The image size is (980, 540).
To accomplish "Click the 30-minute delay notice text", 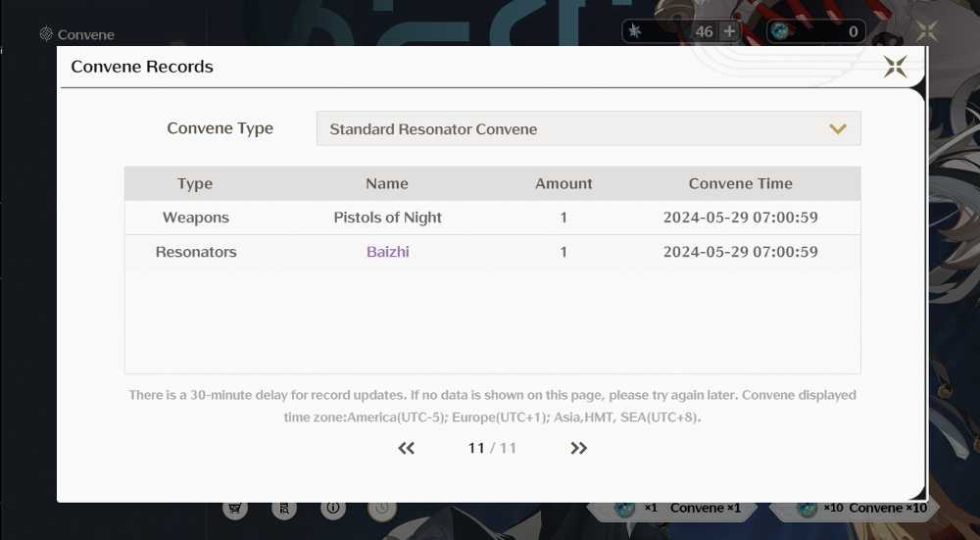I will [493, 406].
